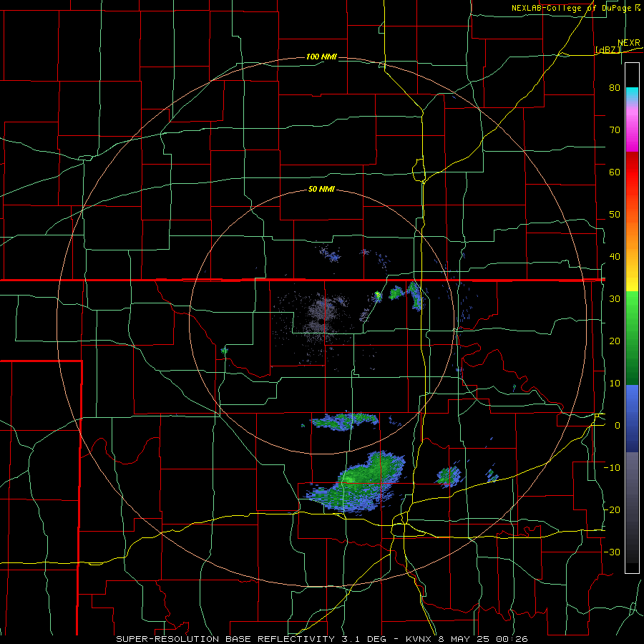Click the 0 value on the dBZ scale

[x=618, y=426]
